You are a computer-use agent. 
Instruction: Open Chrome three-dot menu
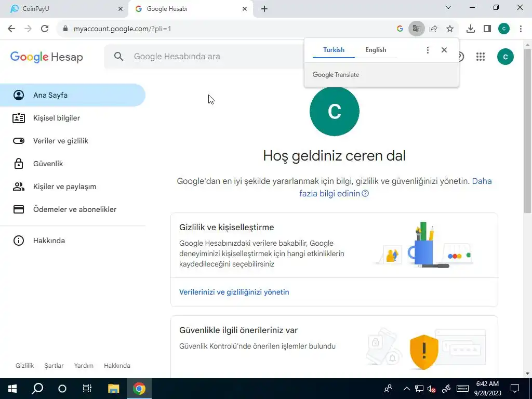[521, 29]
